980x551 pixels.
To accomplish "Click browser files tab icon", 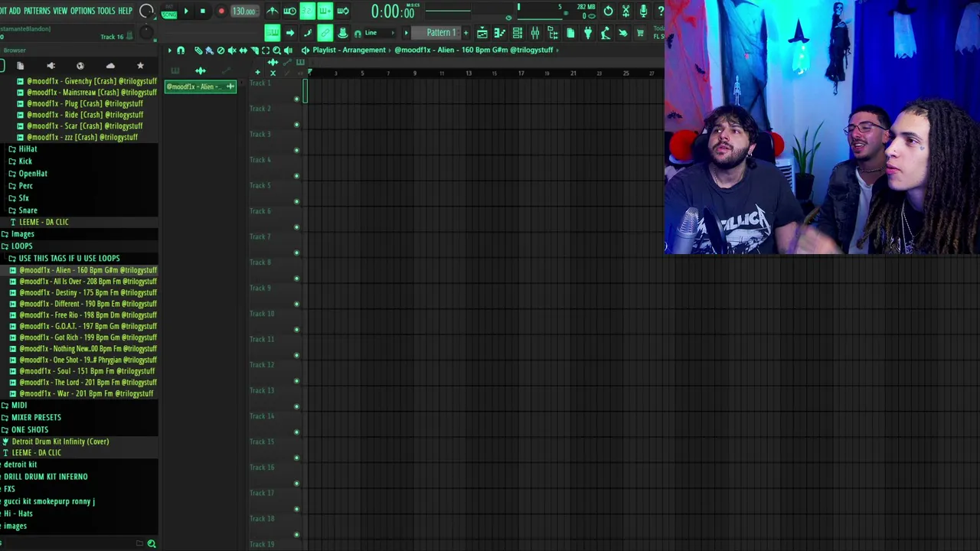I will point(21,66).
